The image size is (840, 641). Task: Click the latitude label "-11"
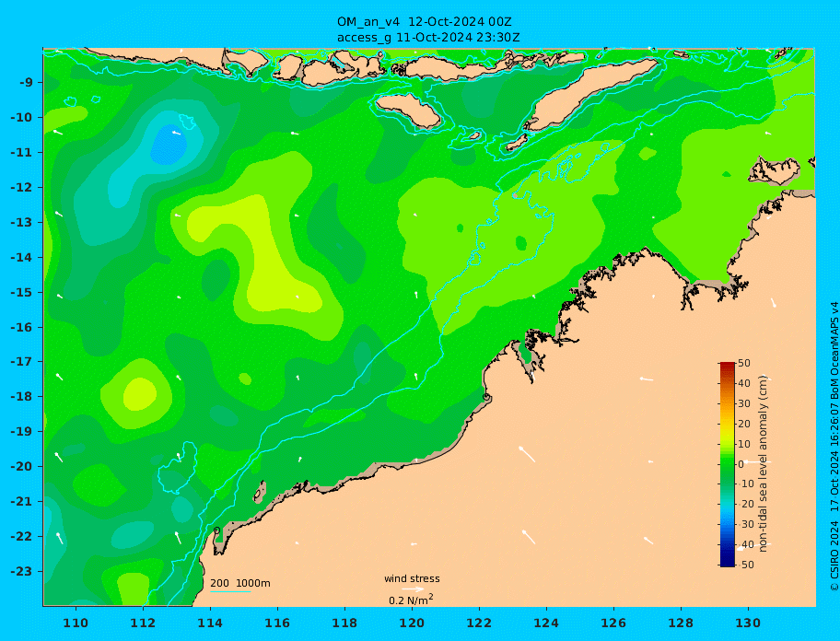[22, 153]
